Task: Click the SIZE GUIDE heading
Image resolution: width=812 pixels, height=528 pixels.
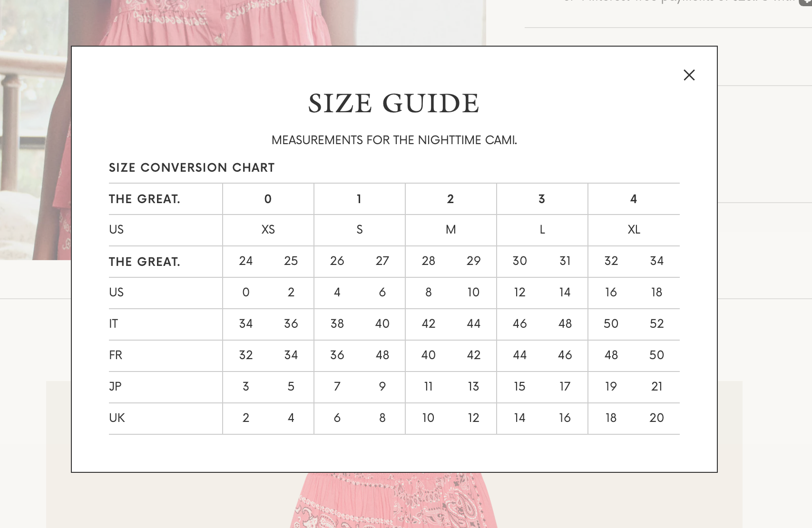Action: point(394,103)
